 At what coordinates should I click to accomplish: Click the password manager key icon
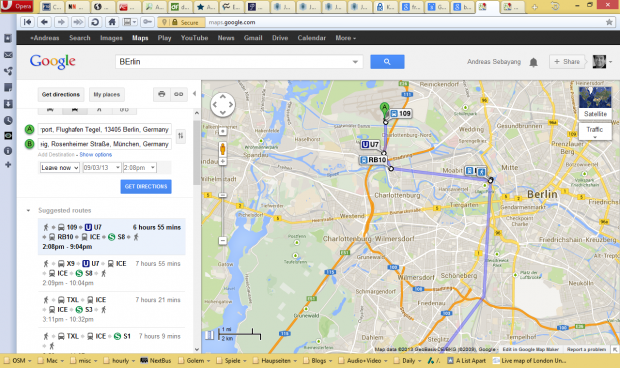[147, 22]
